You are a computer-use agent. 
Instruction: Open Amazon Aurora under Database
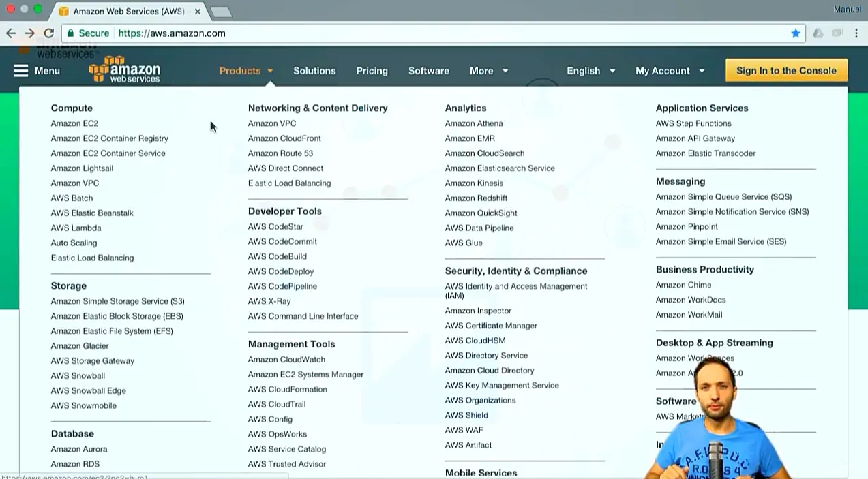tap(79, 450)
